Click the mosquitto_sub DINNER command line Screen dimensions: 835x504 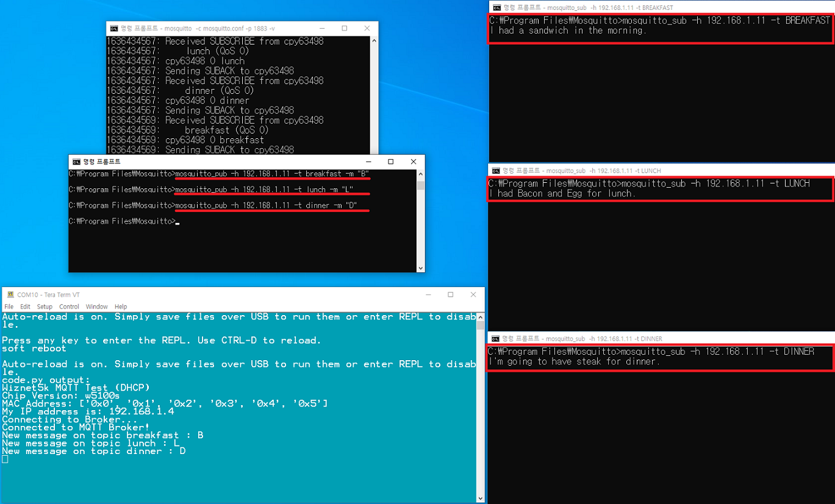[x=652, y=351]
